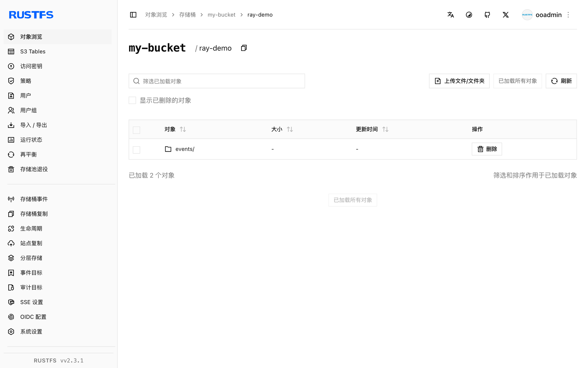The image size is (588, 368).
Task: Enable 显示已删除的对象 checkbox
Action: (x=132, y=100)
